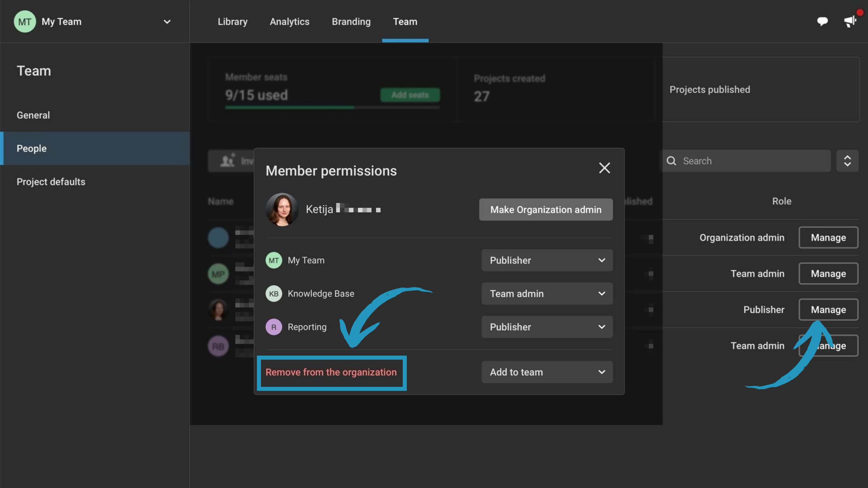Click the MT My Team badge in dialog
The width and height of the screenshot is (868, 488).
pos(274,260)
